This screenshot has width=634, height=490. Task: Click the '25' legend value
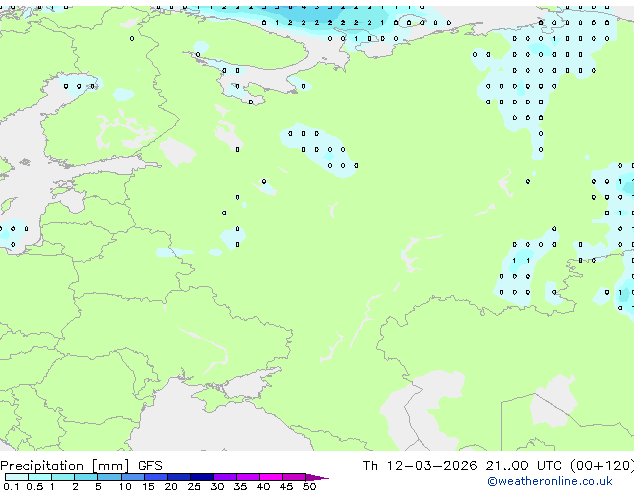[x=194, y=486]
